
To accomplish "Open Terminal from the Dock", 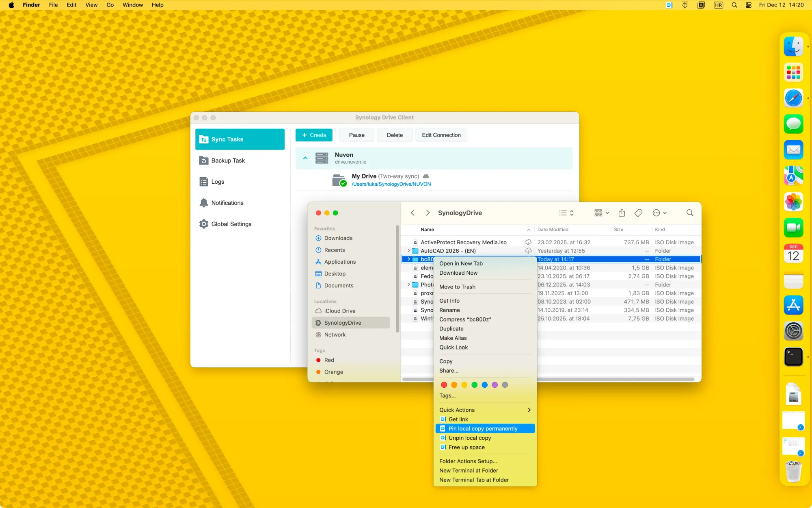I will coord(793,357).
